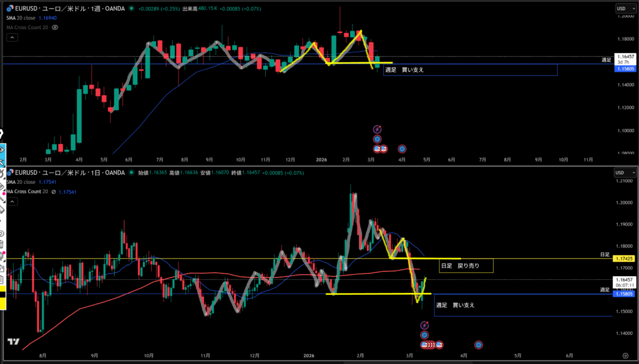
Task: Select the SMA 20 close indicator on upper chart
Action: click(x=25, y=19)
